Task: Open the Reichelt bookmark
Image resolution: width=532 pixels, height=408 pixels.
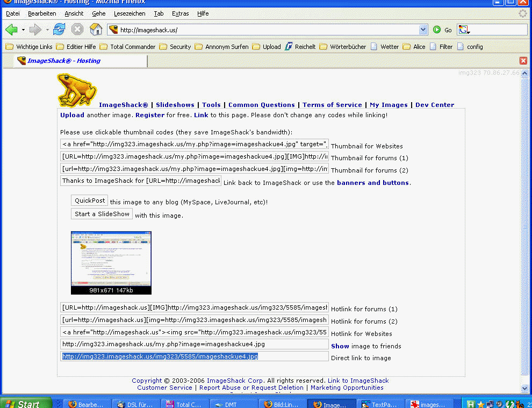Action: (300, 47)
